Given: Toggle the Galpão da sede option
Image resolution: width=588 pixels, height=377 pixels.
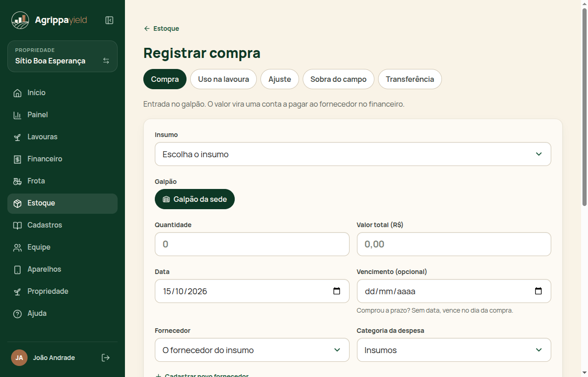Looking at the screenshot, I should [195, 199].
